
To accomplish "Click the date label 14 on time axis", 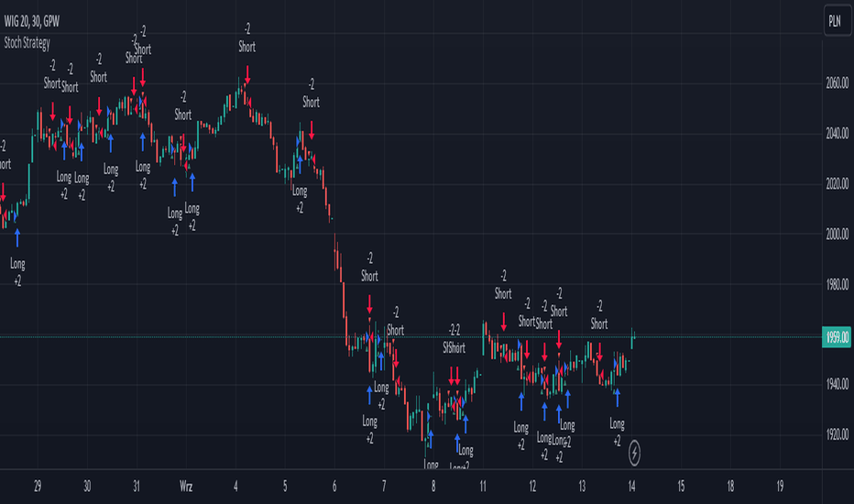I will [631, 486].
